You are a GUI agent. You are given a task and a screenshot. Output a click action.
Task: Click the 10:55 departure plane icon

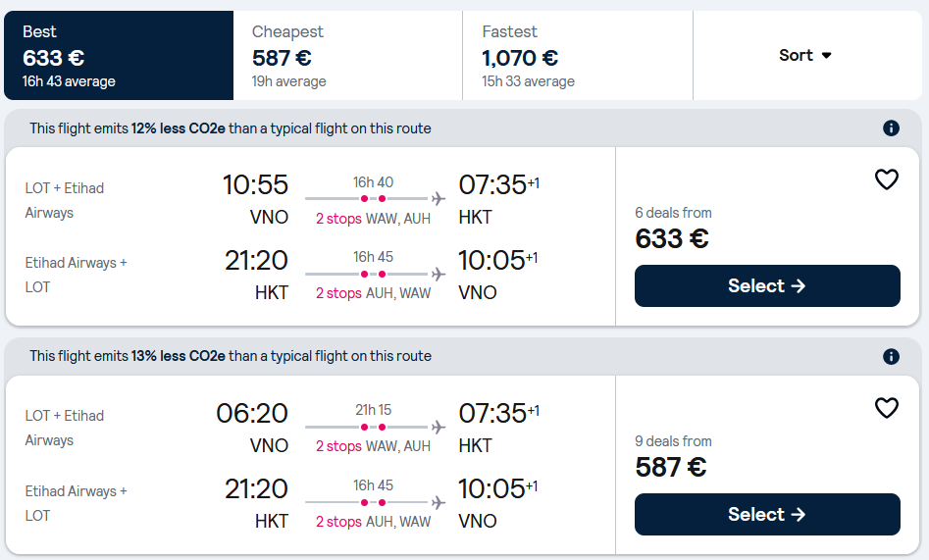click(x=438, y=198)
